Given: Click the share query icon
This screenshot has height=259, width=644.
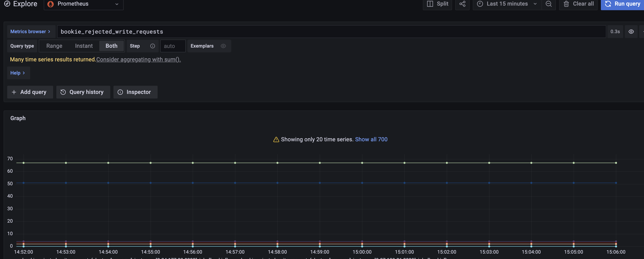Looking at the screenshot, I should 462,4.
